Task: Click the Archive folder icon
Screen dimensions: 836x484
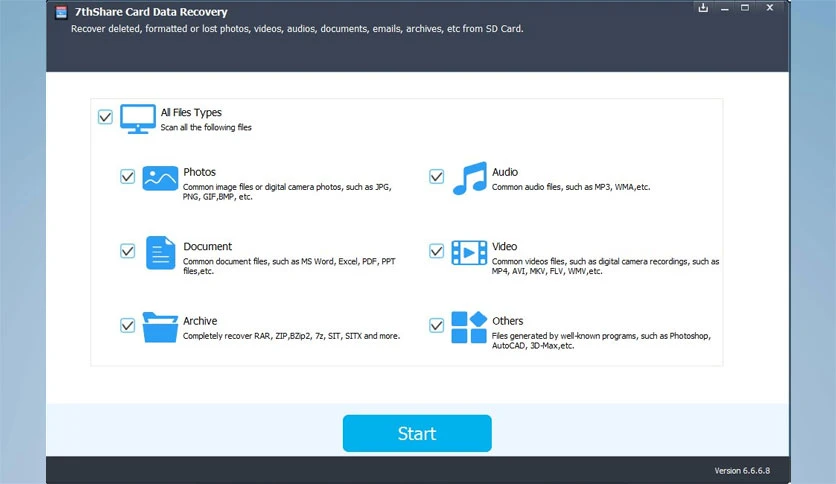Action: [160, 327]
